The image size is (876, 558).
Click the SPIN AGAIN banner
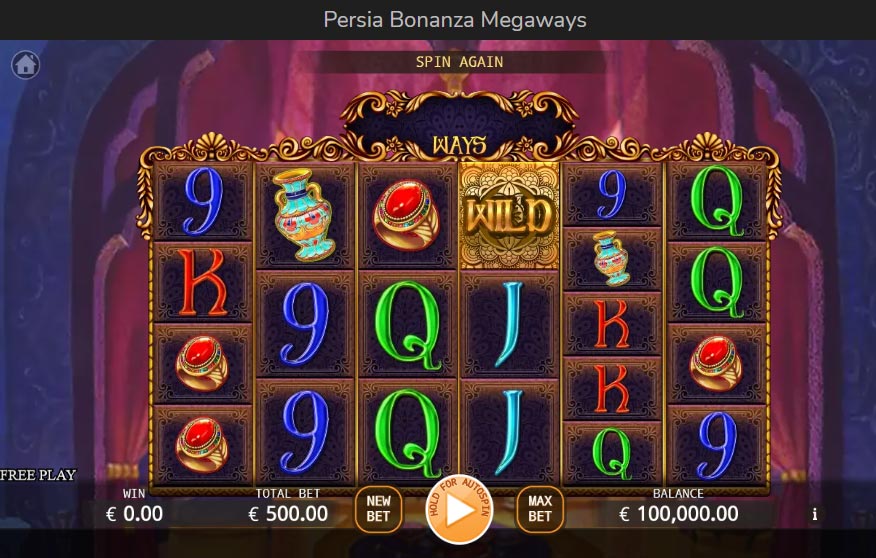coord(459,62)
